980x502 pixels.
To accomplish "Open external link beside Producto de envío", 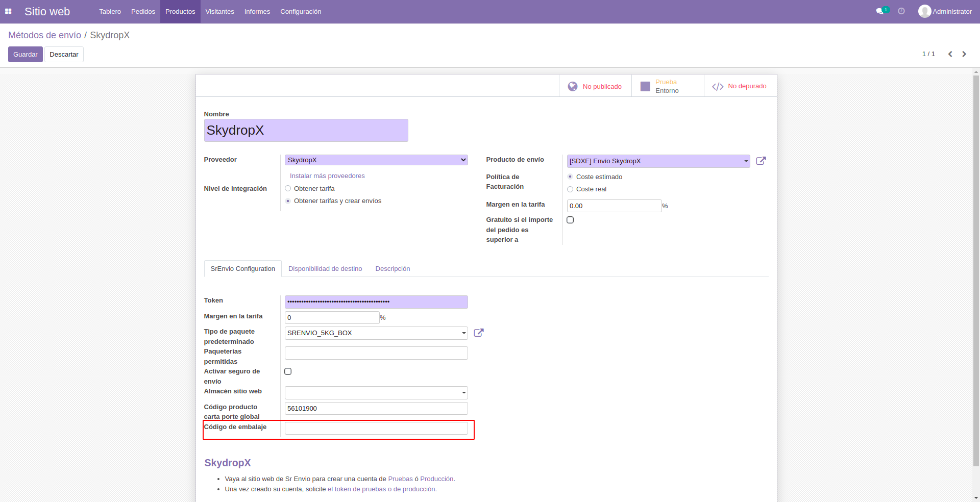I will (x=761, y=161).
